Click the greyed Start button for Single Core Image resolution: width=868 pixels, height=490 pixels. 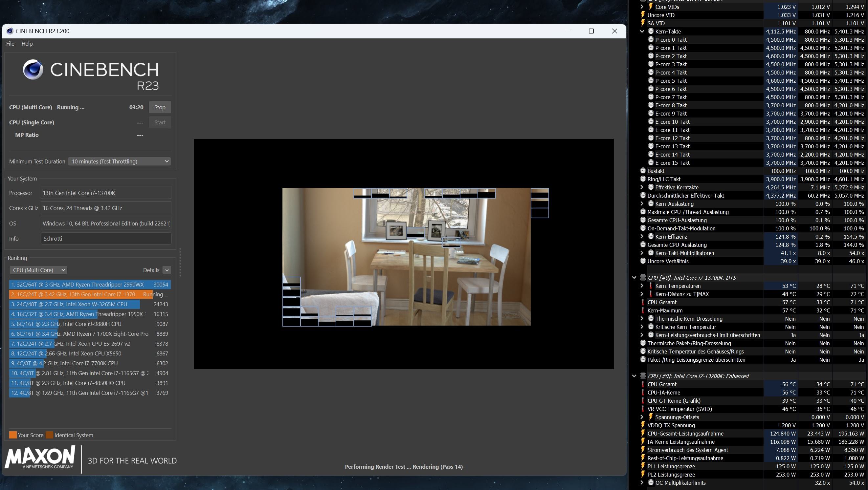160,122
